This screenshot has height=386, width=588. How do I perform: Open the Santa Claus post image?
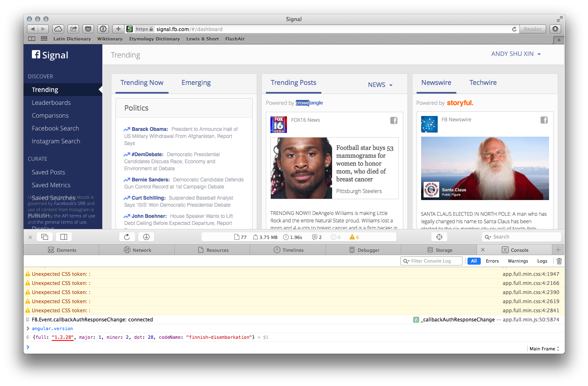[x=485, y=169]
